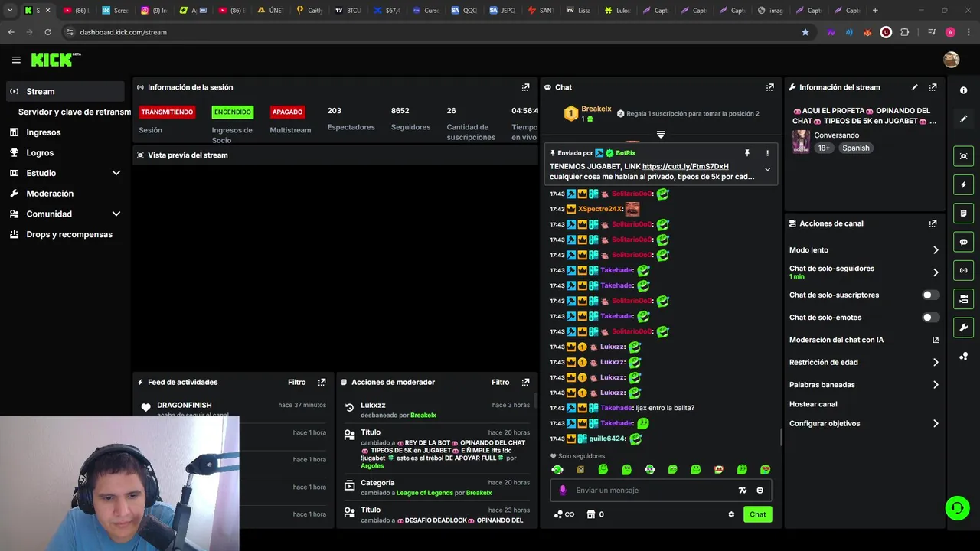Screen dimensions: 980x551
Task: Click the first green headphones emote shortcut
Action: click(x=557, y=469)
